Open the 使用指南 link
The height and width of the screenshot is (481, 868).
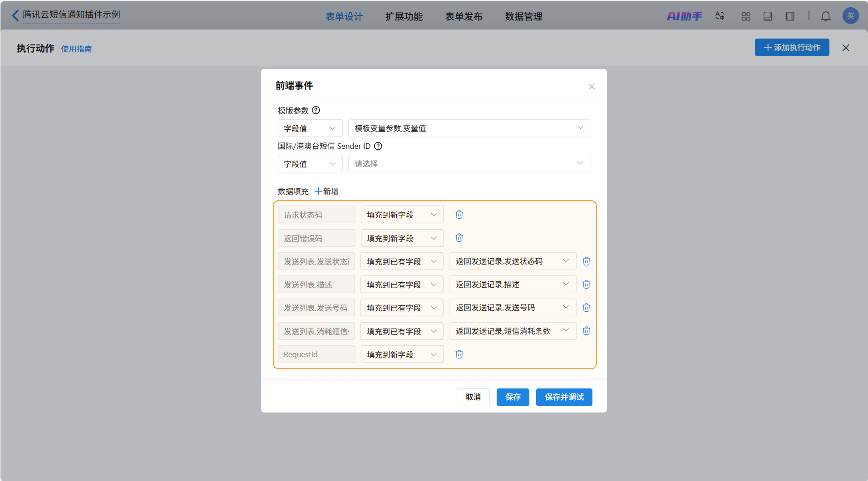pos(76,49)
